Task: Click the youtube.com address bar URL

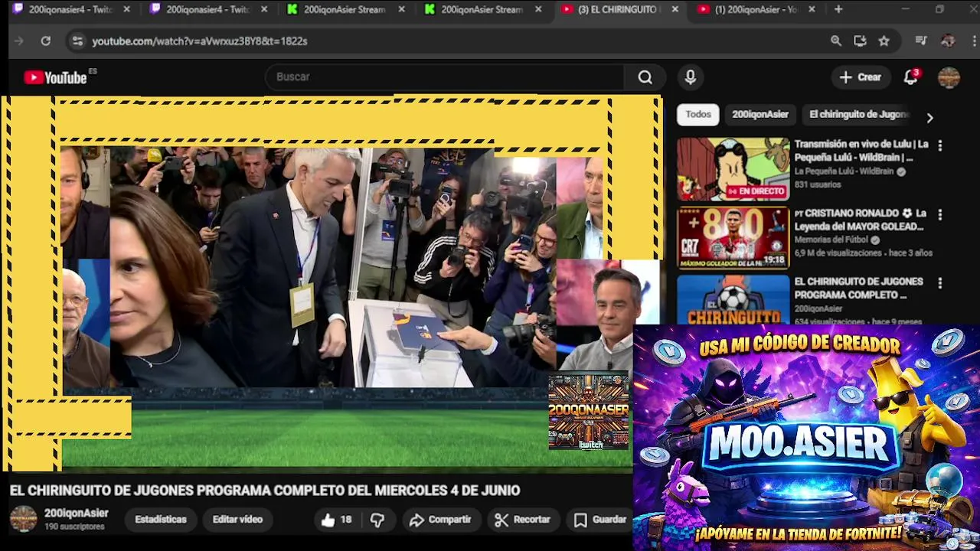Action: tap(200, 41)
